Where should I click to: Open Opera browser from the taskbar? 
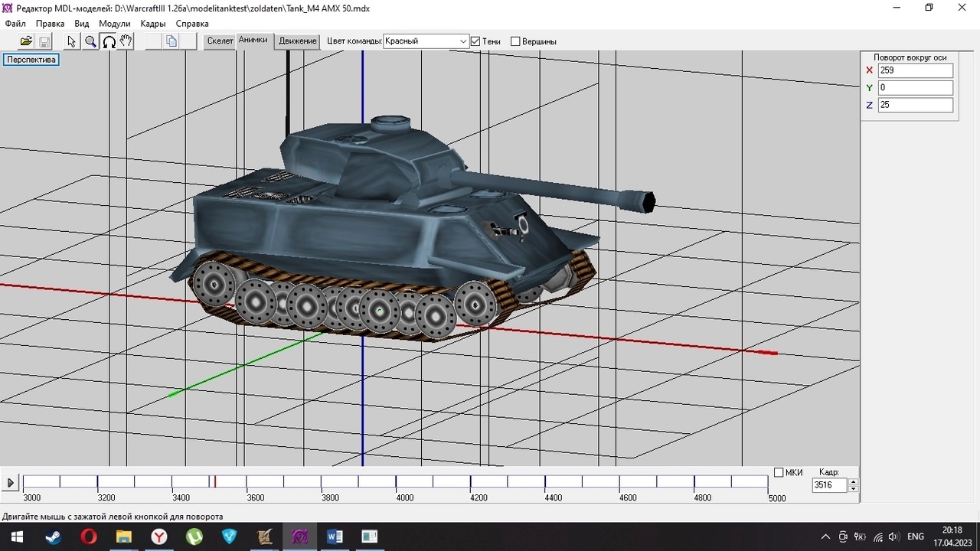[88, 536]
